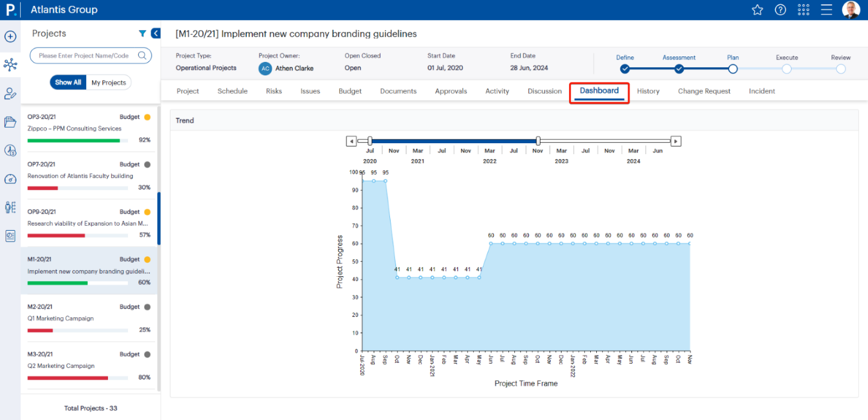The image size is (868, 420).
Task: Click the Atlantis Group title in header
Action: click(x=64, y=10)
